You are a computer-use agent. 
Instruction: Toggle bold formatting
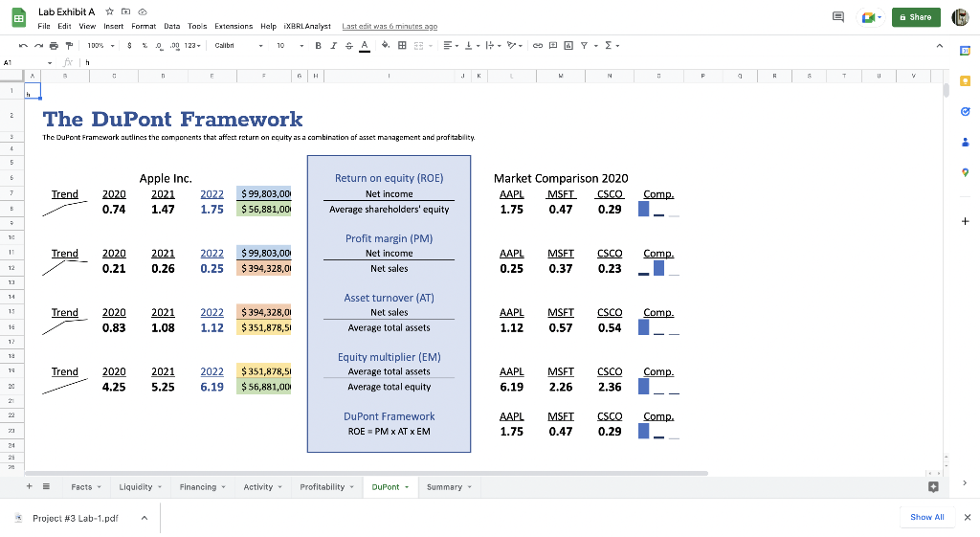pyautogui.click(x=318, y=46)
